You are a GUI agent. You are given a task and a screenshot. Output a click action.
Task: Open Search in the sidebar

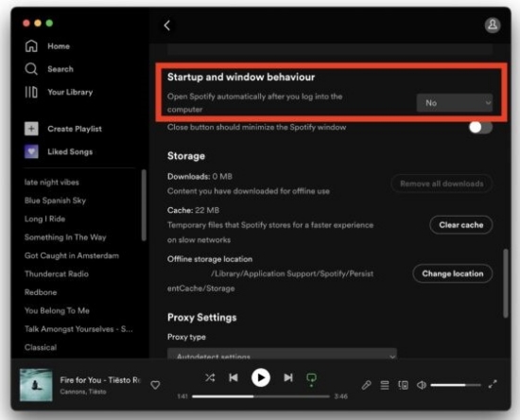tap(61, 69)
